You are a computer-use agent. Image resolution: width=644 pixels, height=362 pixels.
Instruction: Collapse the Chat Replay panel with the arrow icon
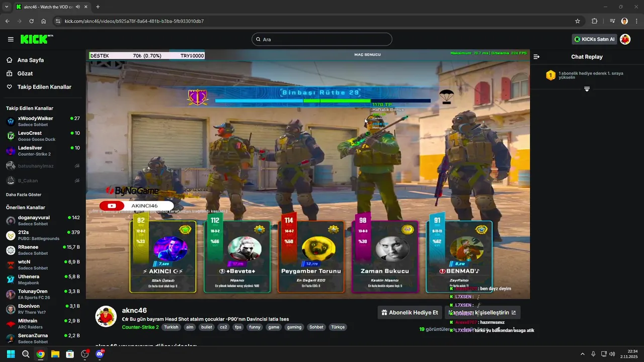(x=536, y=57)
